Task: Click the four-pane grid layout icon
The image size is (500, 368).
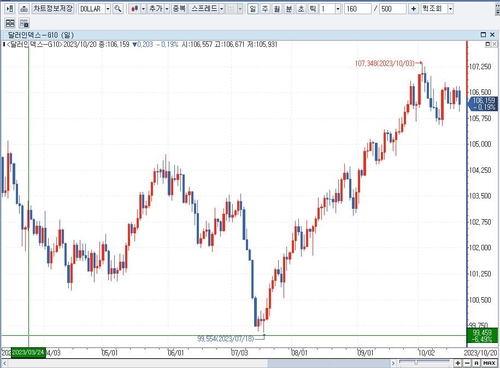Action: pos(10,23)
